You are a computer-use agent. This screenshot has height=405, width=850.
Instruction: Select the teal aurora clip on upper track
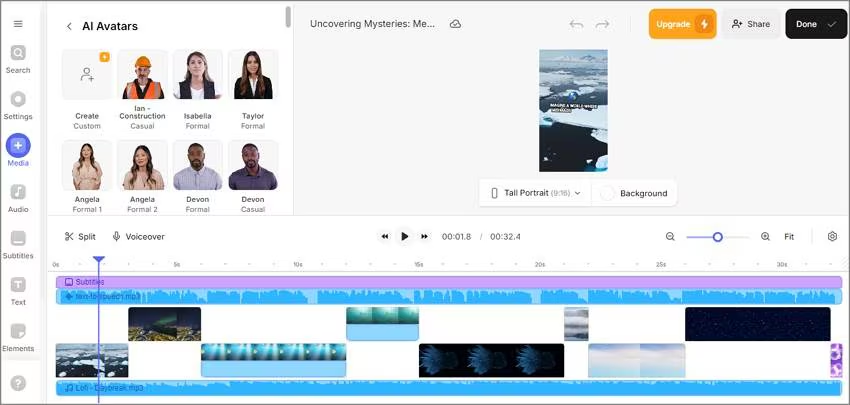[x=382, y=324]
